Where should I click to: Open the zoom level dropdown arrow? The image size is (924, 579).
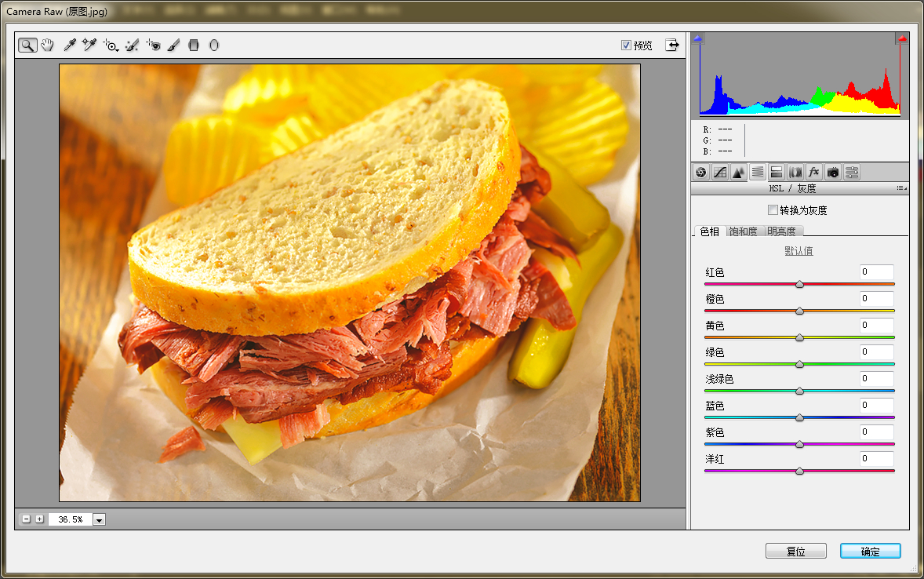pos(99,519)
